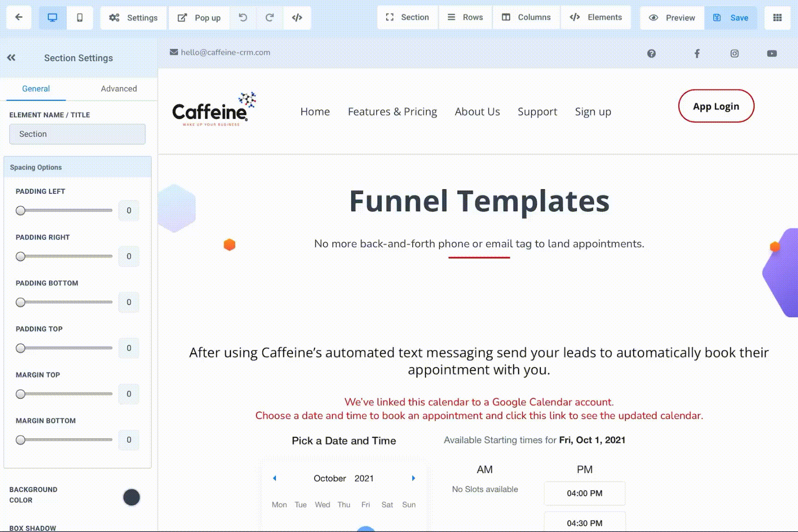Switch to the General tab

[x=36, y=89]
